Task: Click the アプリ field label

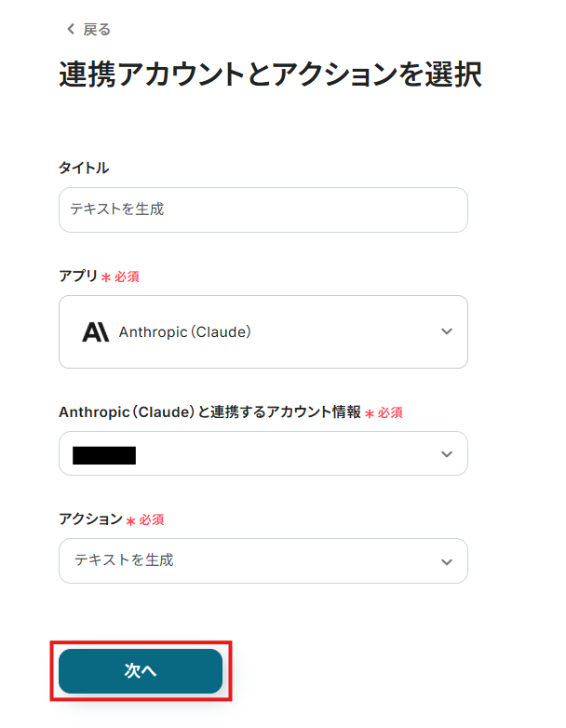Action: 77,277
